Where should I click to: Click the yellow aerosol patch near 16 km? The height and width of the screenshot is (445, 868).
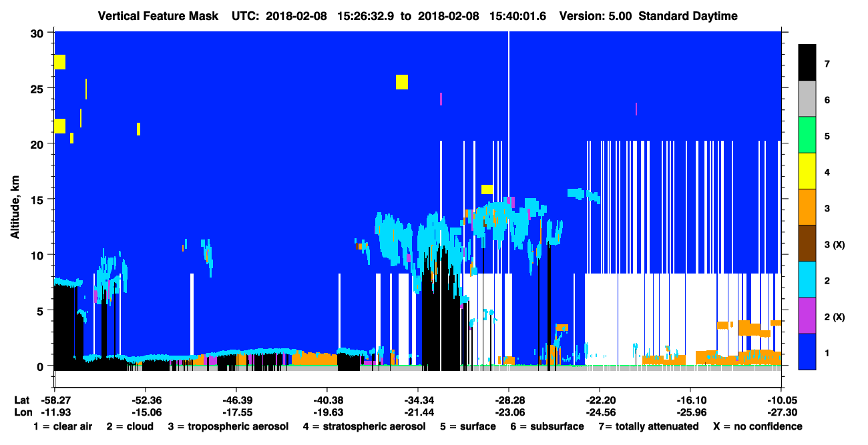(487, 189)
